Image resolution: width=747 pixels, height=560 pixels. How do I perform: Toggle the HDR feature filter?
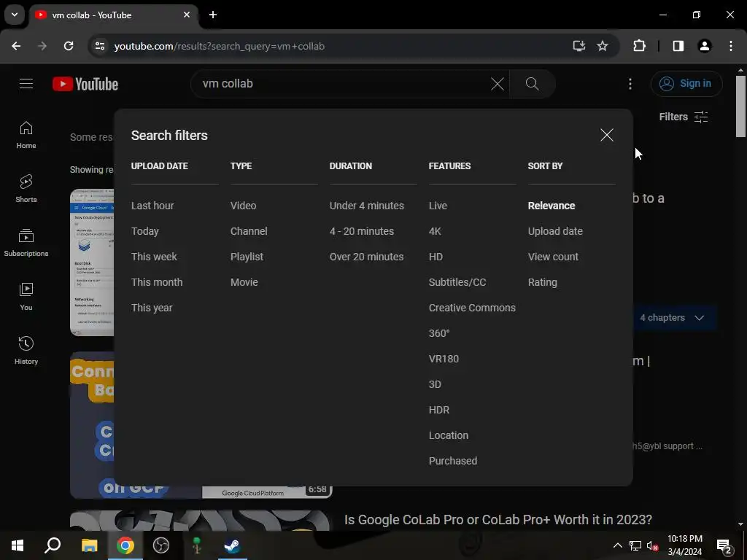(438, 410)
